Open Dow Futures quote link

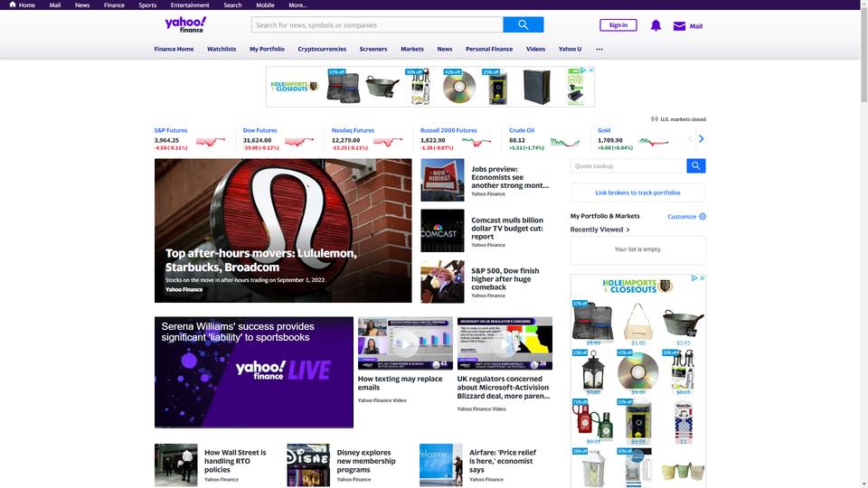point(259,130)
